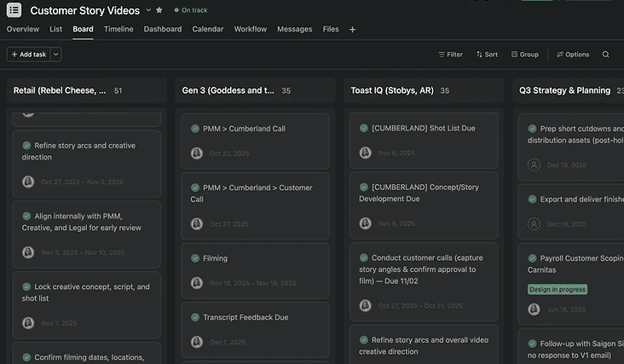Toggle completion of Conduct customer calls task
Viewport: 624px width, 364px height.
point(364,257)
